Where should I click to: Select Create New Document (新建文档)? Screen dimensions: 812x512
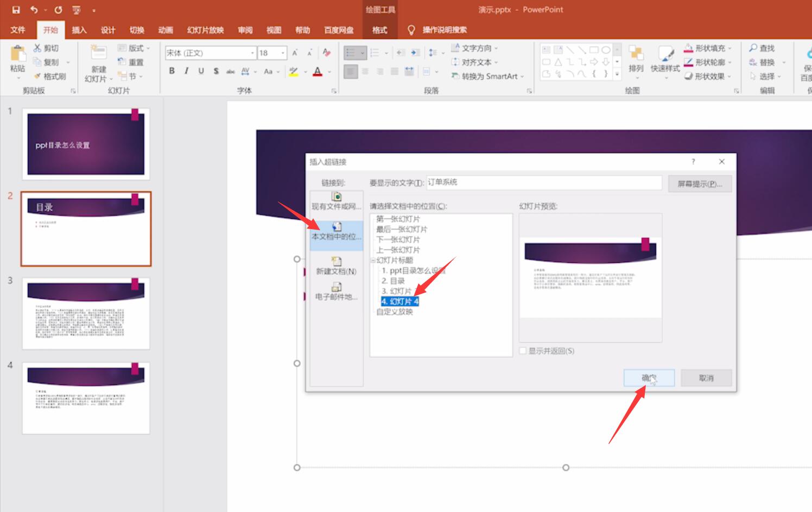[337, 266]
